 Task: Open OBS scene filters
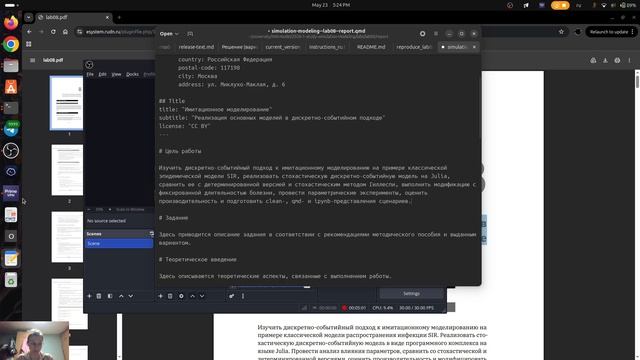click(110, 296)
